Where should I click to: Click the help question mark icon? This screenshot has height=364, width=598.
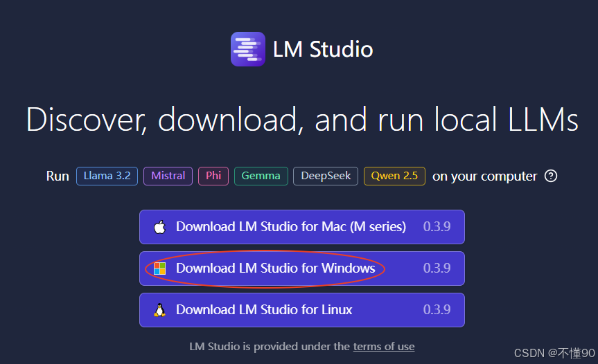click(x=551, y=176)
